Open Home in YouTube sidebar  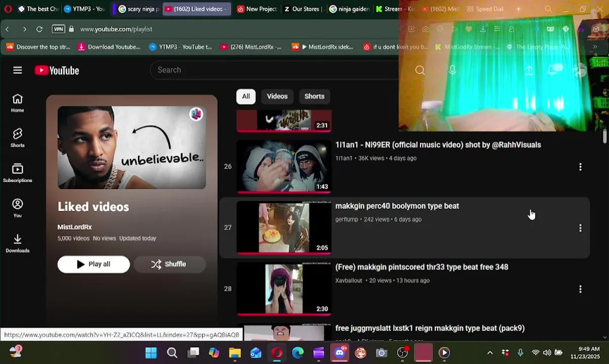(18, 103)
